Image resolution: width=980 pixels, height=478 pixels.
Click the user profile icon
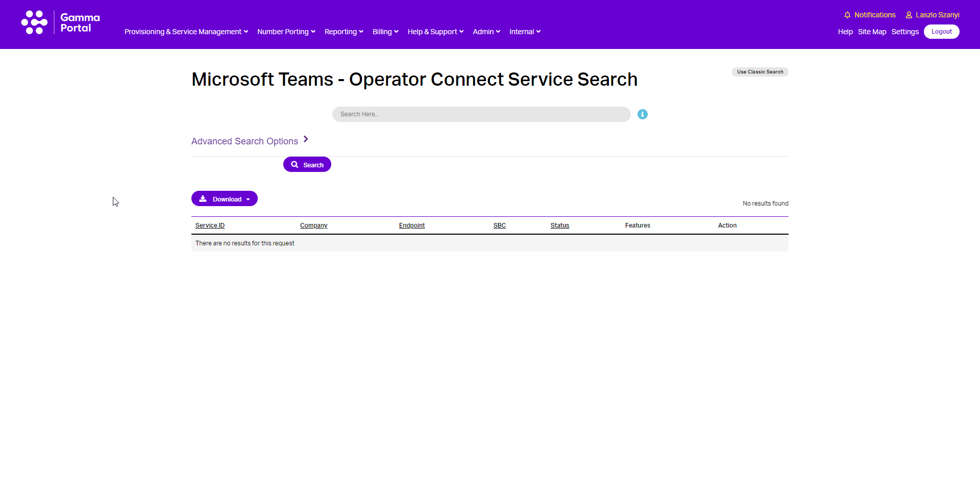click(909, 15)
